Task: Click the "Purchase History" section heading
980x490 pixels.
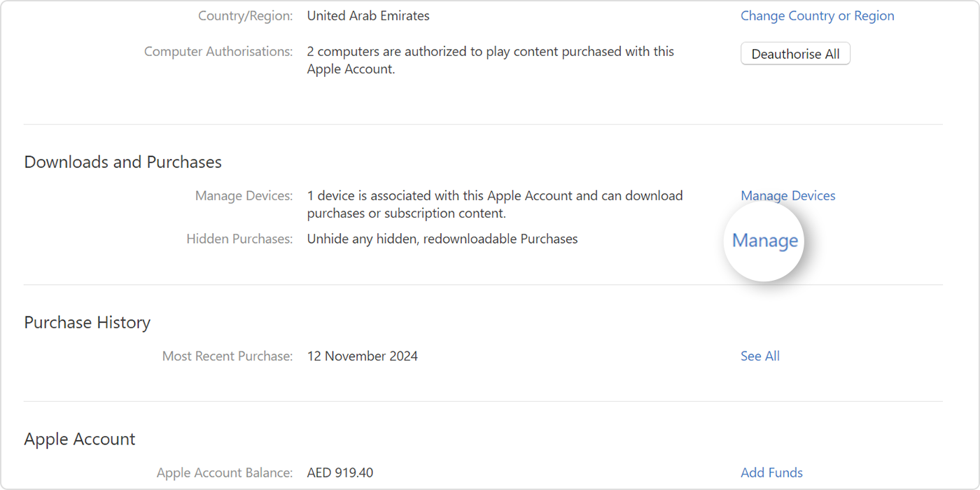Action: pyautogui.click(x=87, y=322)
